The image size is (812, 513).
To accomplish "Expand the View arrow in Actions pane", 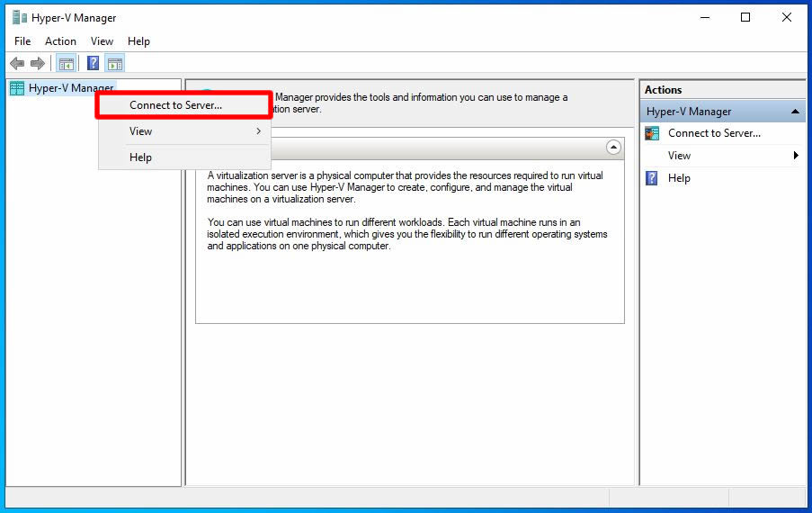I will click(796, 156).
